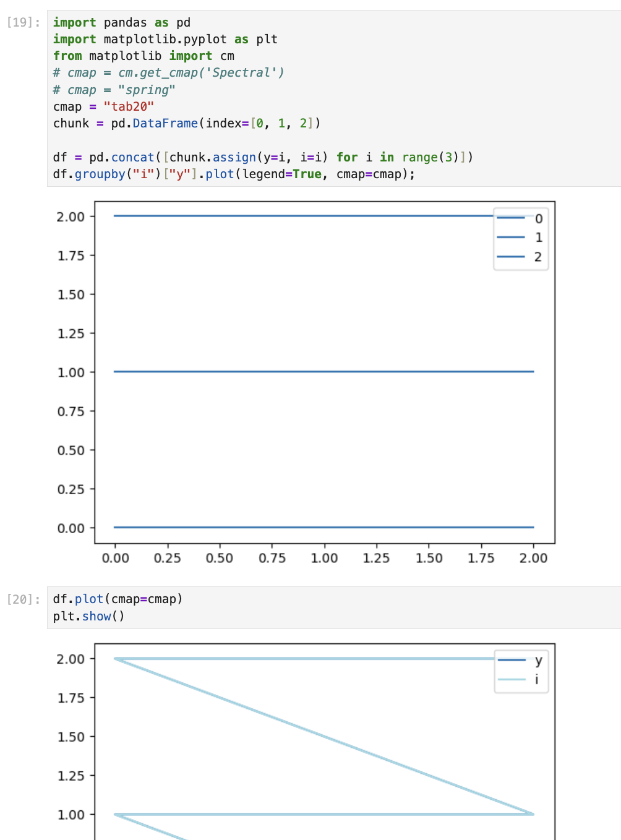Click the df.groupby plot code line
The width and height of the screenshot is (621, 840).
point(233,174)
